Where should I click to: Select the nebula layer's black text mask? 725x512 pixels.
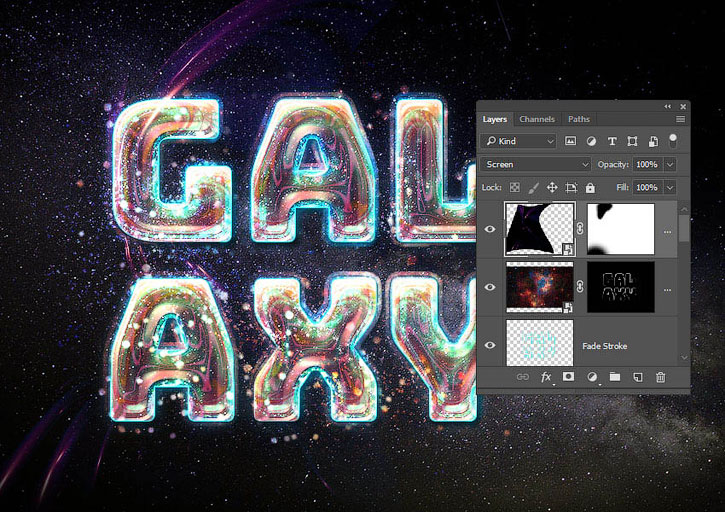tap(621, 287)
